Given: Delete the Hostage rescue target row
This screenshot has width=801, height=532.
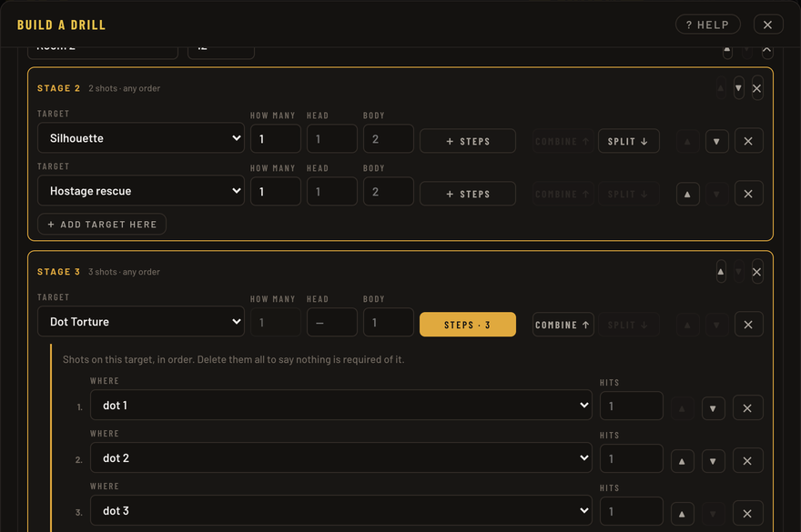Looking at the screenshot, I should click(x=749, y=194).
